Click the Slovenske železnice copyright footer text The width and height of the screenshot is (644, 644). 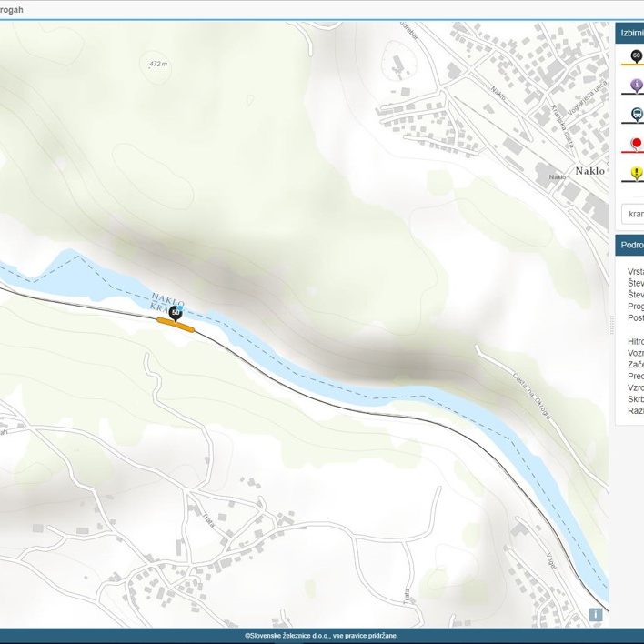321,636
